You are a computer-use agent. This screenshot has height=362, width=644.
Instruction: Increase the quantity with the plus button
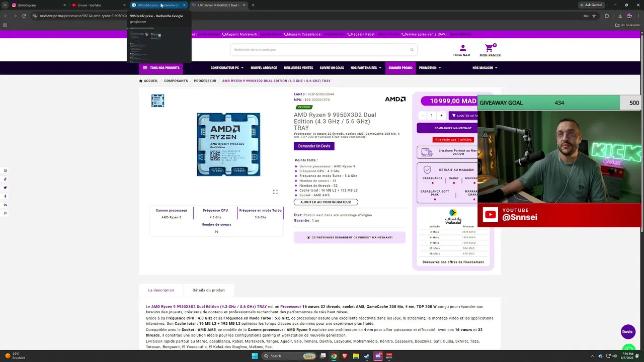441,116
